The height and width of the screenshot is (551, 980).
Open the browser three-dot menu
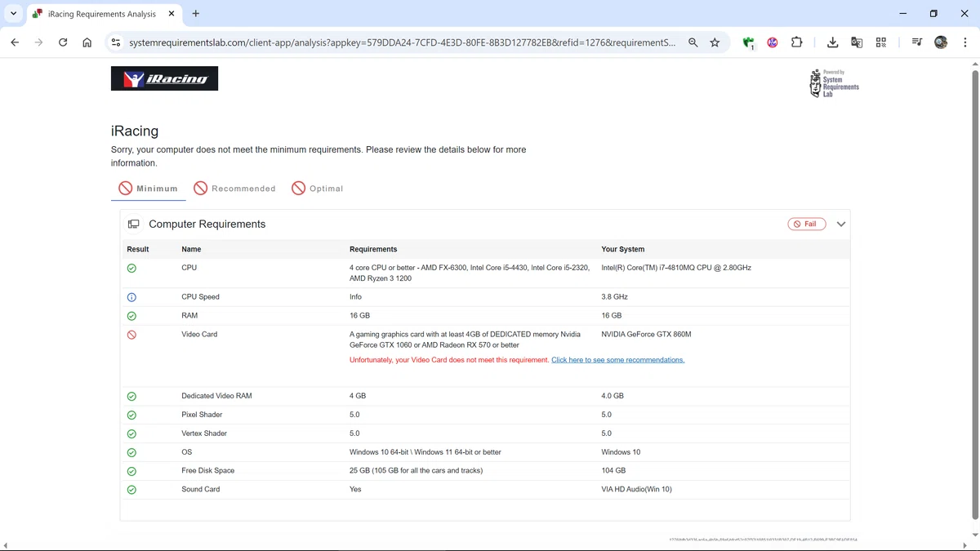(964, 42)
